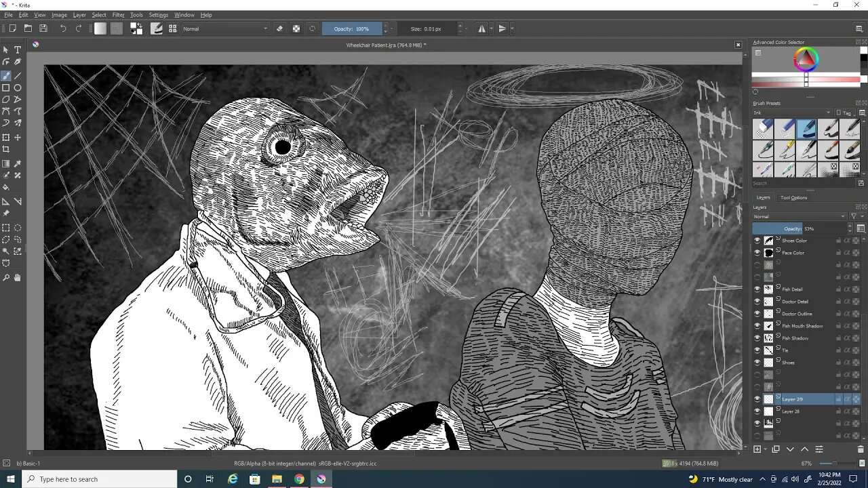Viewport: 868px width, 488px height.
Task: Delete the selected layer with trash button
Action: [861, 449]
